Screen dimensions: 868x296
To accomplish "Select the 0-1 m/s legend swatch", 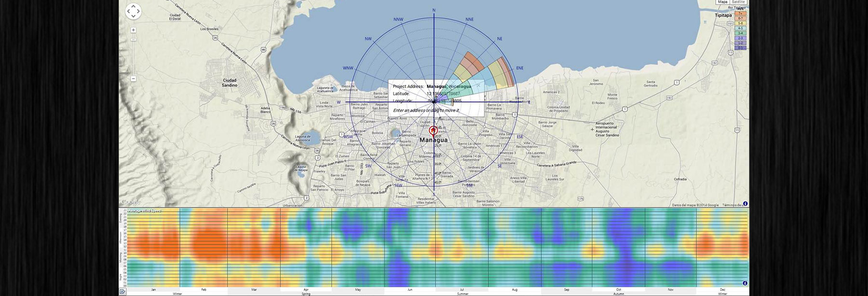I will (740, 48).
